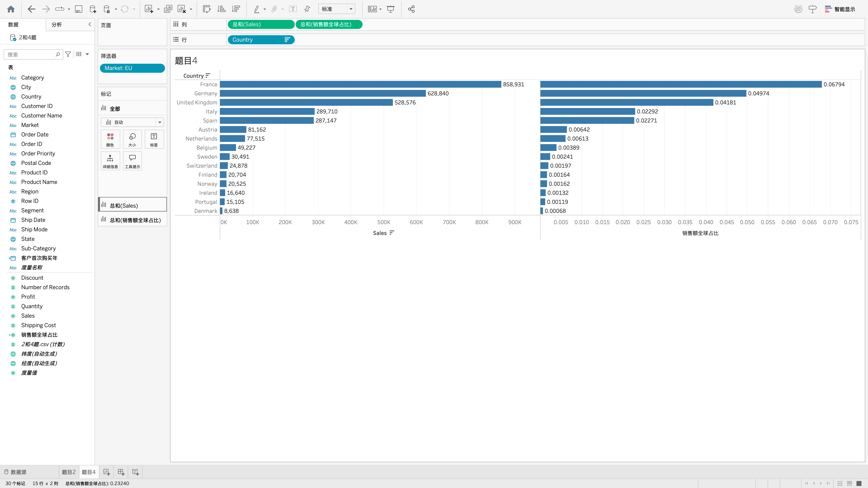Image resolution: width=868 pixels, height=488 pixels.
Task: Click the 智能显示 Show Me button
Action: click(x=840, y=9)
